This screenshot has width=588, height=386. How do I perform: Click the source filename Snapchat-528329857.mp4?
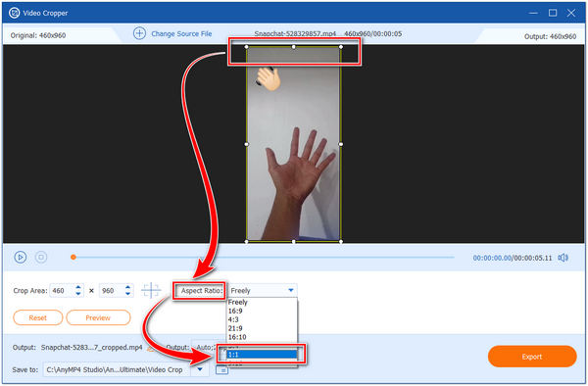(x=295, y=33)
